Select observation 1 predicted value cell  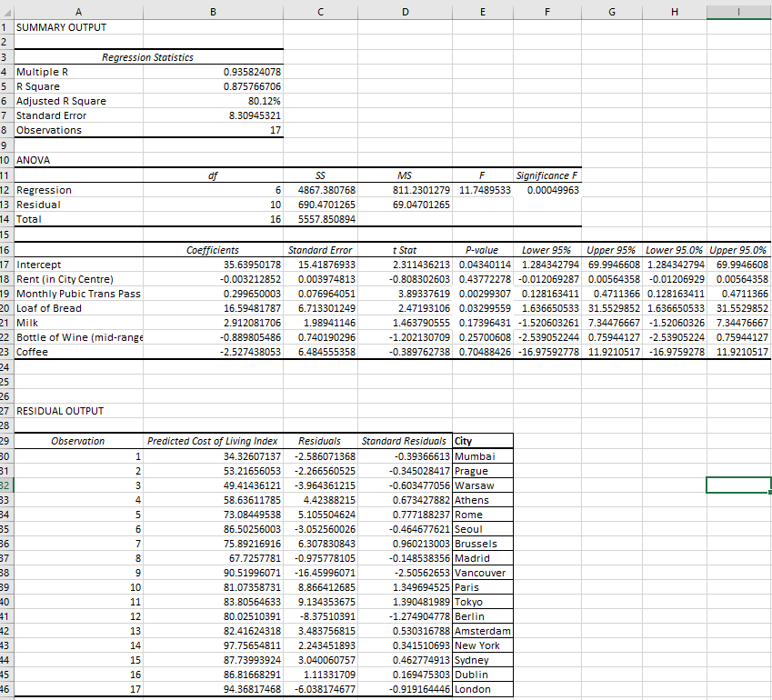(212, 455)
